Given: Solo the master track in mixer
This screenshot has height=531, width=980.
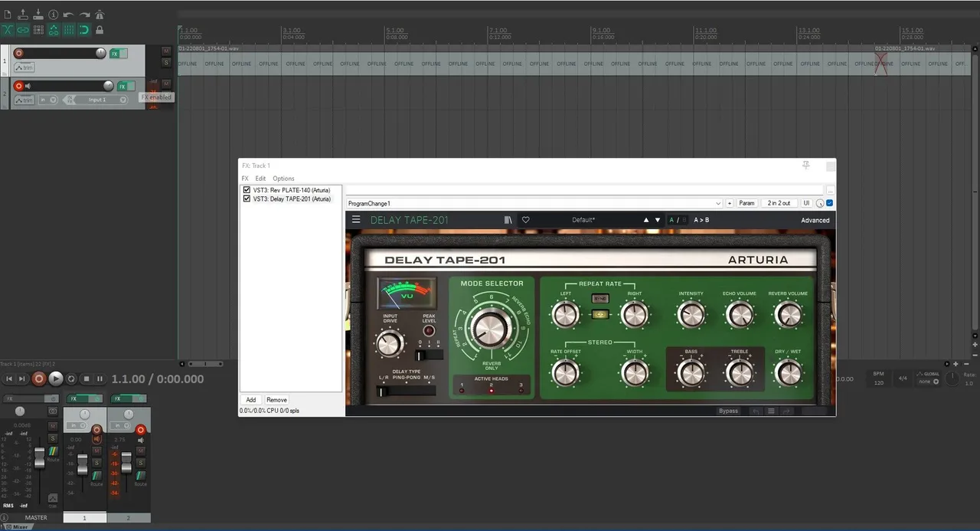Looking at the screenshot, I should [53, 438].
